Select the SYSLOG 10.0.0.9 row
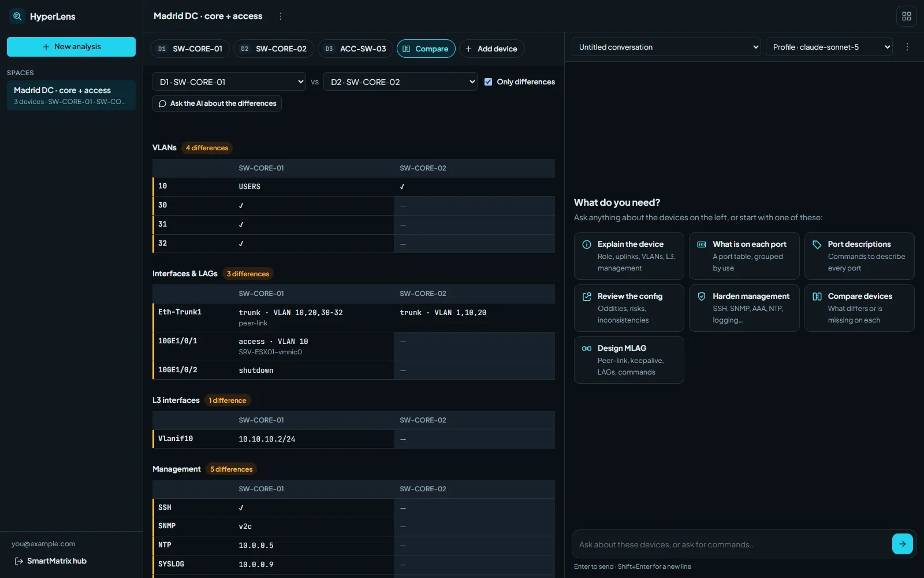This screenshot has width=924, height=578. [x=353, y=565]
